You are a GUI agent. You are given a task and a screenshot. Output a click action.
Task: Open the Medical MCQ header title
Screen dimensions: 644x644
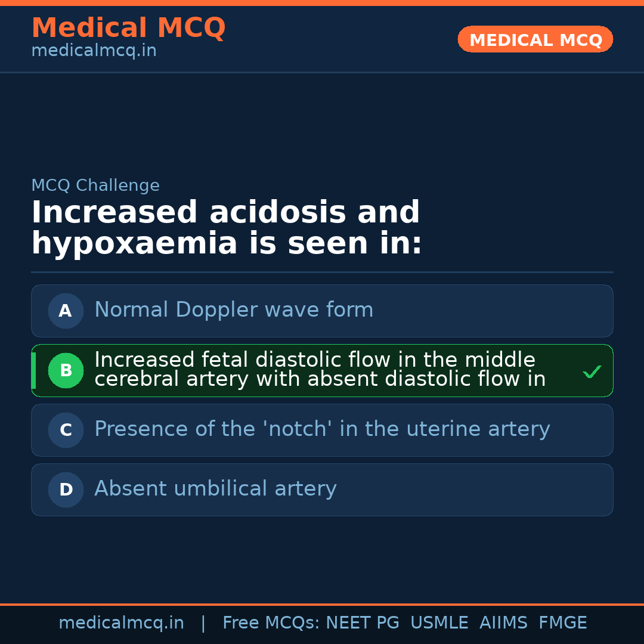128,28
